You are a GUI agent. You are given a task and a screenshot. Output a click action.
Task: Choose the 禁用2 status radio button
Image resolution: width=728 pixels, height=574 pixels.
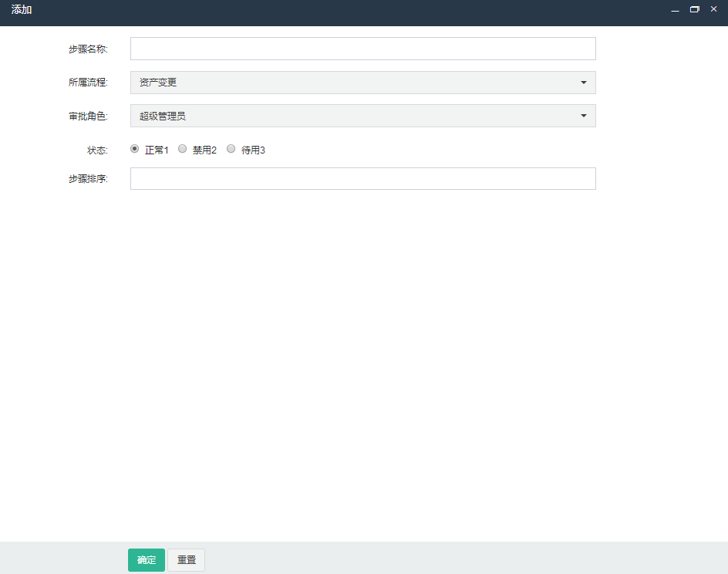click(x=183, y=149)
